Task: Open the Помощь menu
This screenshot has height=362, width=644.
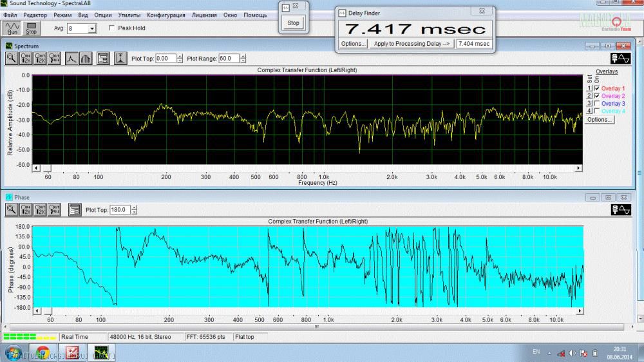Action: coord(255,15)
